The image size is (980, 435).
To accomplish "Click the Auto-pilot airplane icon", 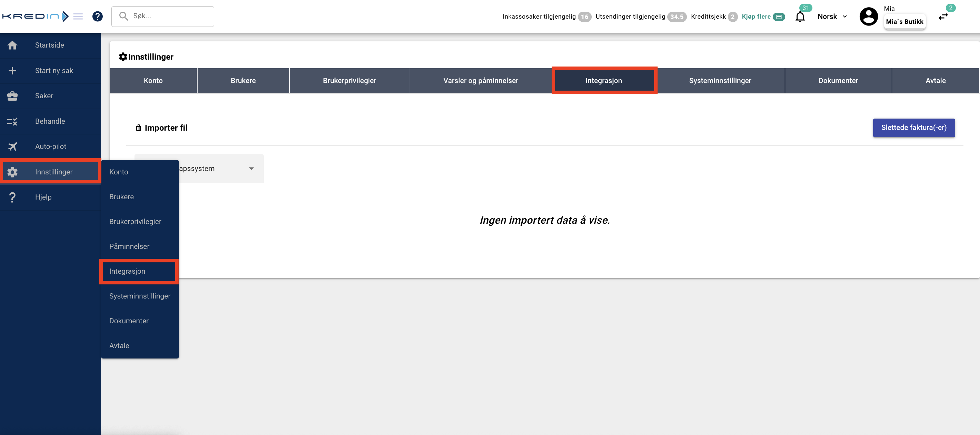I will 12,147.
